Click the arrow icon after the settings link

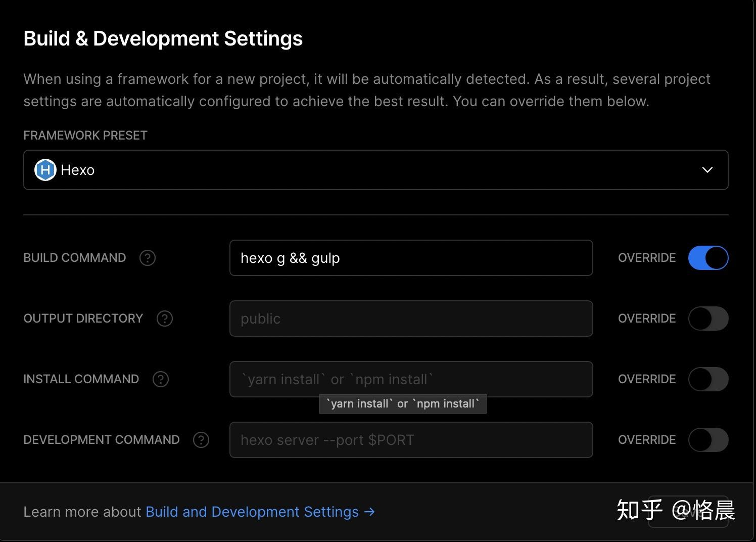click(x=370, y=512)
